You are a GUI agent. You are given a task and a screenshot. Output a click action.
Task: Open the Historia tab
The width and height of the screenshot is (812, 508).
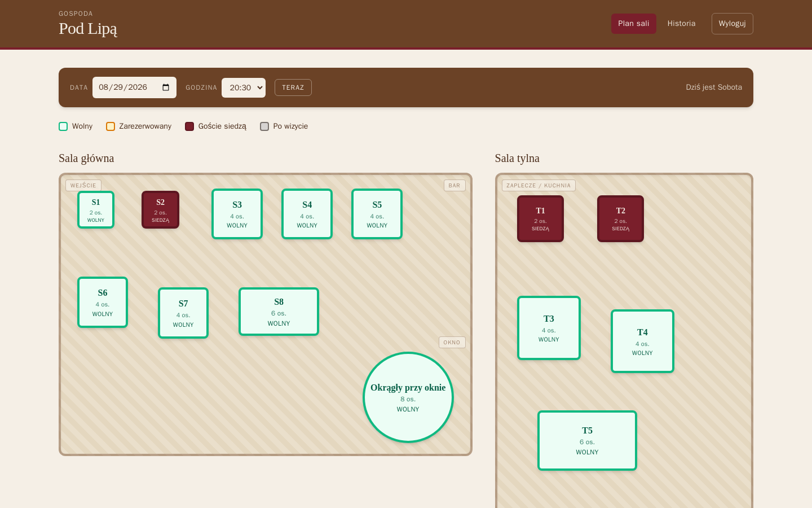(681, 24)
